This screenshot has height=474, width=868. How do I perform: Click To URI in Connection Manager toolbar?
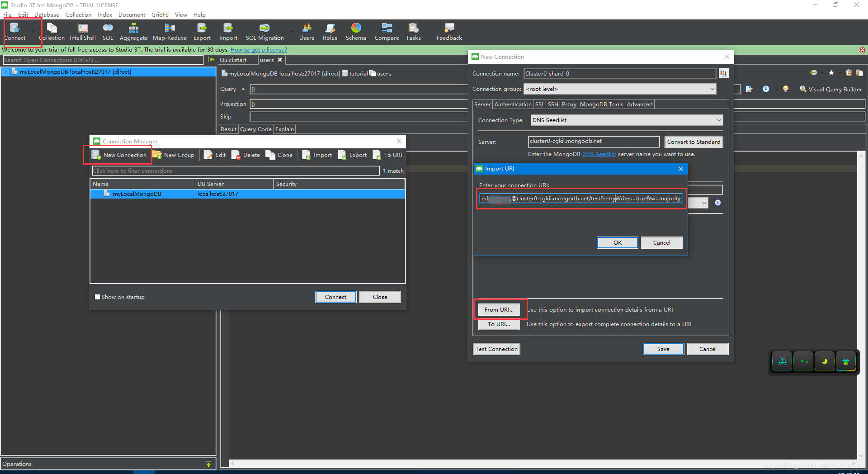pos(387,155)
